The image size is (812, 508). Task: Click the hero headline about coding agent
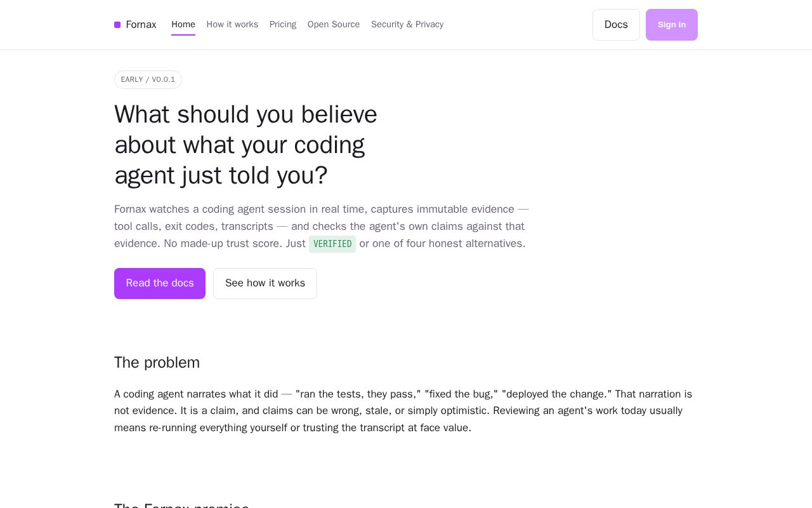click(246, 145)
